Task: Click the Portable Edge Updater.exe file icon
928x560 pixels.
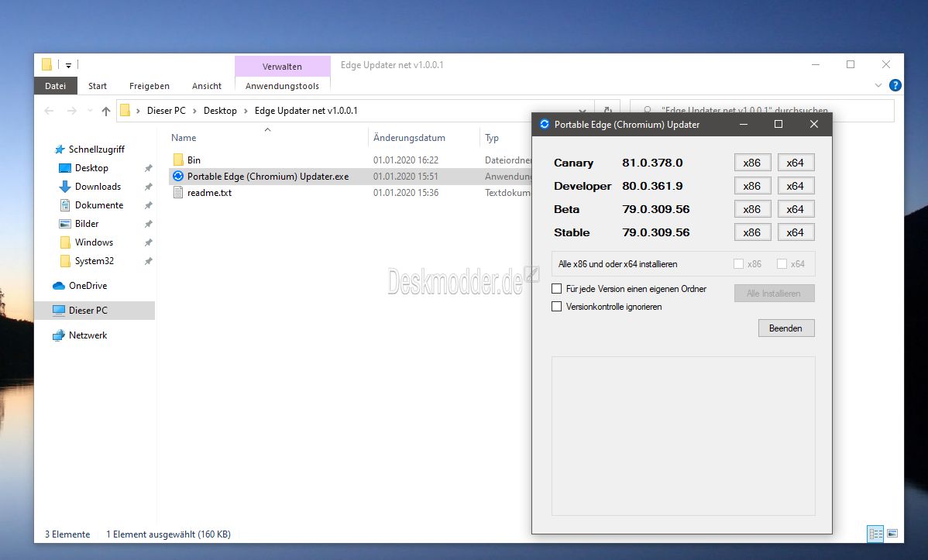Action: 178,176
